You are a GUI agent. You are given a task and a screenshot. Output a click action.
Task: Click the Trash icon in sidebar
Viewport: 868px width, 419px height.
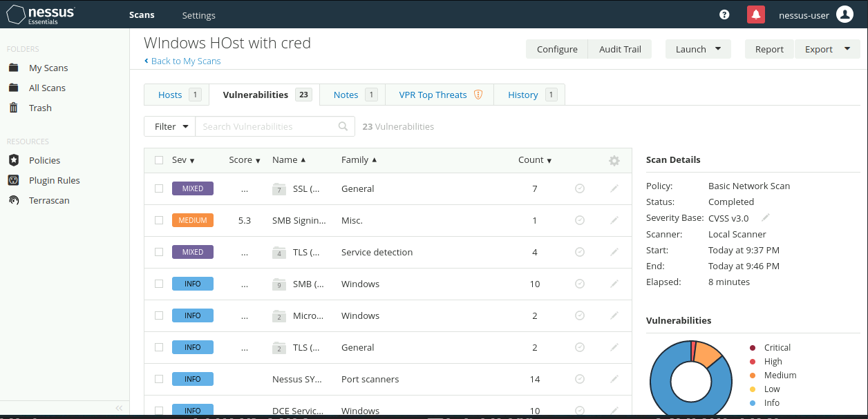pos(14,108)
